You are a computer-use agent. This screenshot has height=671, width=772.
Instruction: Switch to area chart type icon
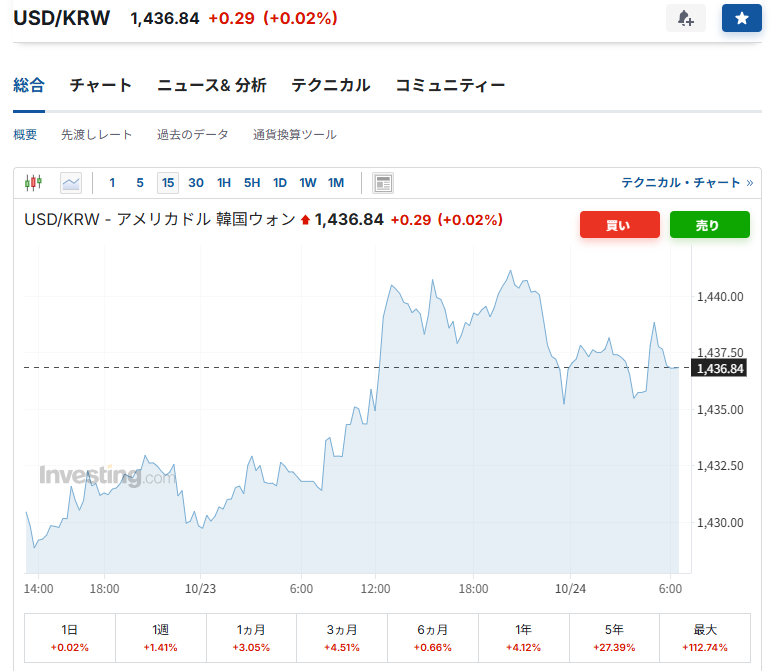pos(71,182)
